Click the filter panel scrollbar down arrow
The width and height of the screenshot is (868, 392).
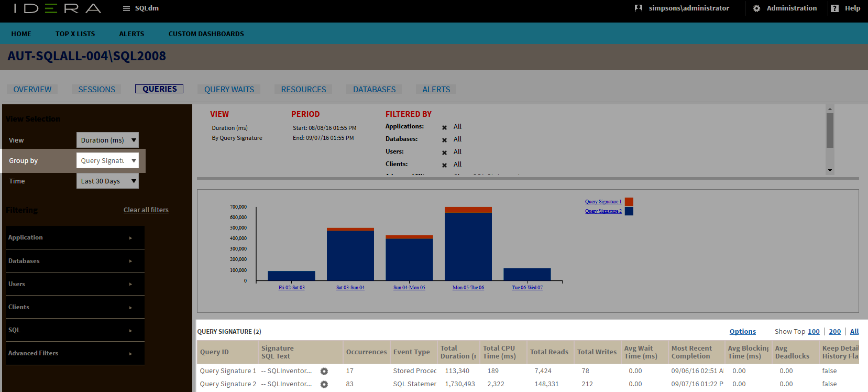[x=830, y=170]
